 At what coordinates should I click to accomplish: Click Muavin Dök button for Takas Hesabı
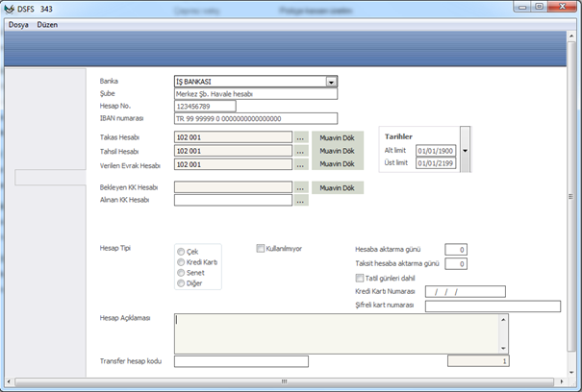[338, 137]
